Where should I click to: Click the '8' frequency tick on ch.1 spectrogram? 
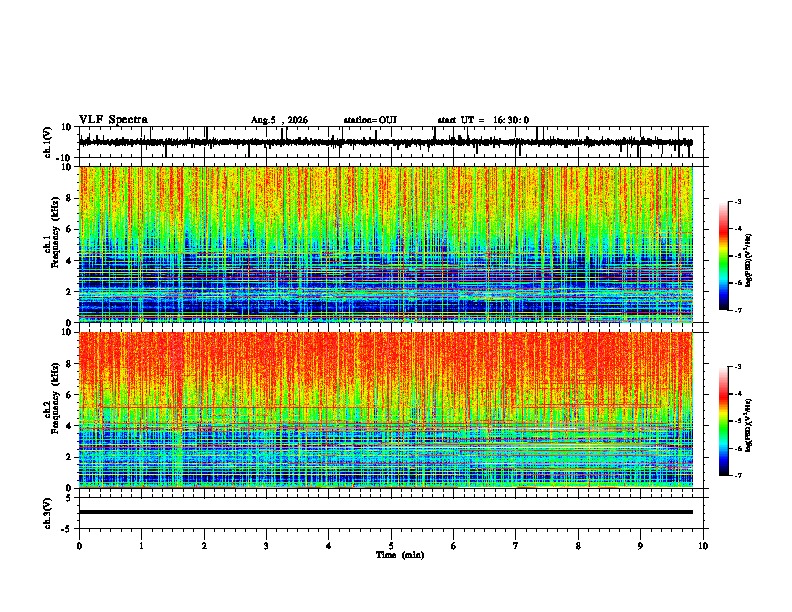[70, 198]
